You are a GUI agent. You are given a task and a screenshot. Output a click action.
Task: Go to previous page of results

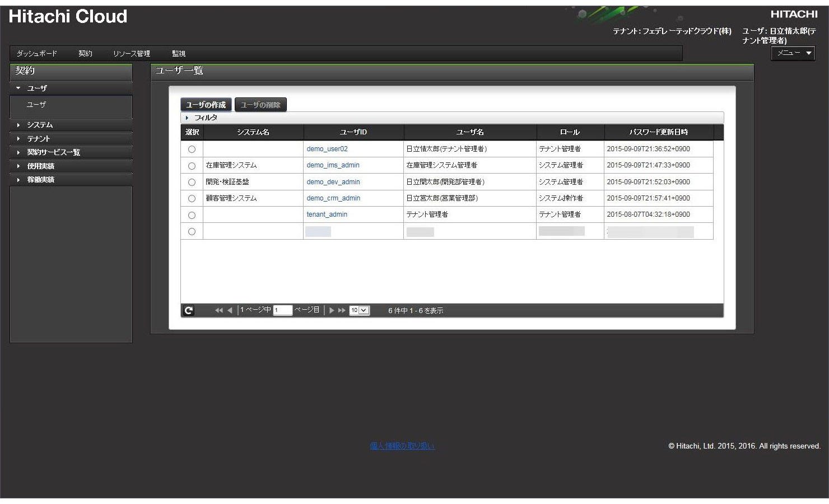tap(230, 310)
